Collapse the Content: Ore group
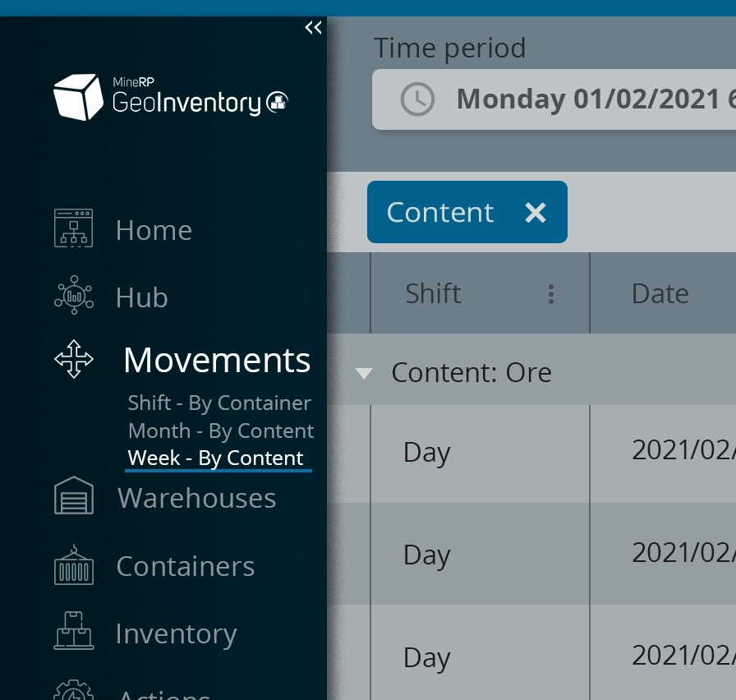This screenshot has width=736, height=700. 363,374
